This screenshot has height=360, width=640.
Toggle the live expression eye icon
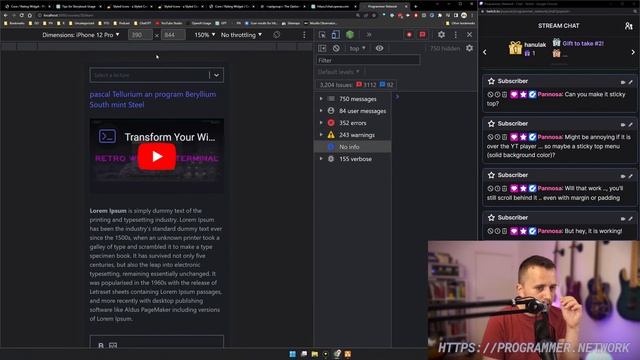point(379,49)
